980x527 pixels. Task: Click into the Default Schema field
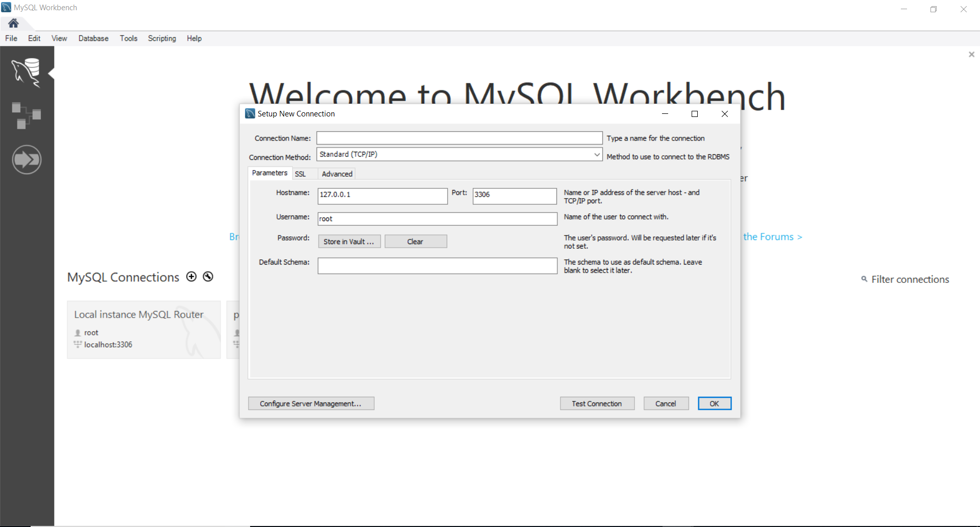point(437,266)
